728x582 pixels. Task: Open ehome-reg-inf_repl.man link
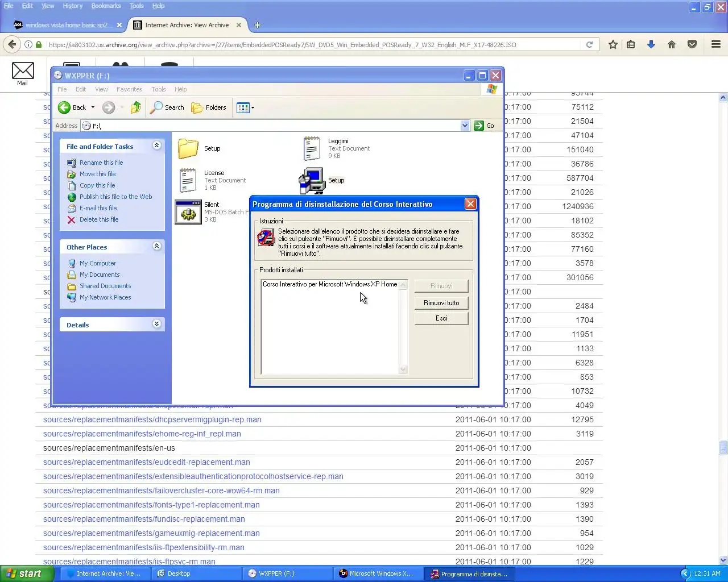[142, 434]
